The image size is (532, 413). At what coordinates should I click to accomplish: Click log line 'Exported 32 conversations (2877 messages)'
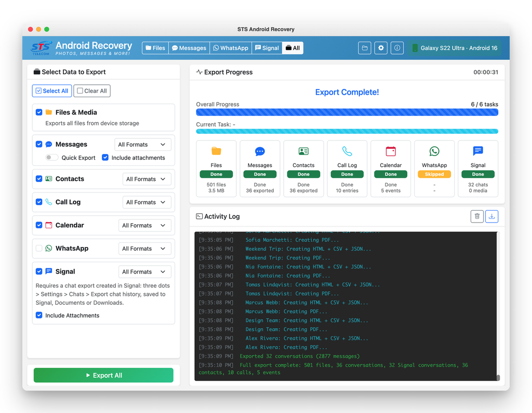click(x=300, y=356)
